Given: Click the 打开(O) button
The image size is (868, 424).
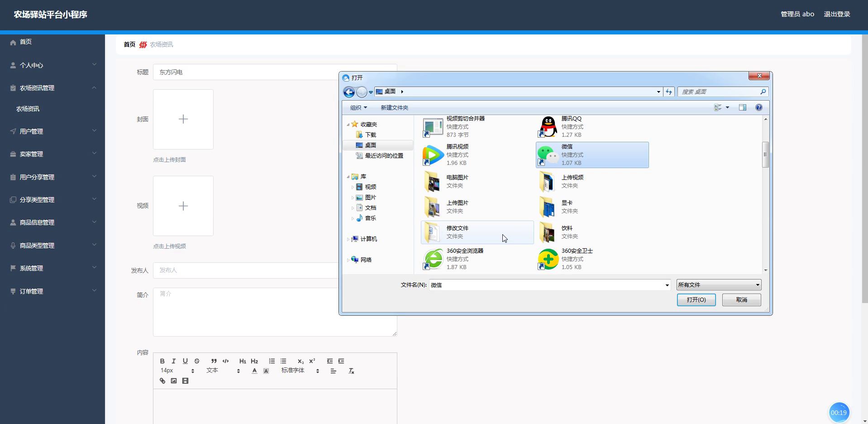Looking at the screenshot, I should (x=696, y=300).
